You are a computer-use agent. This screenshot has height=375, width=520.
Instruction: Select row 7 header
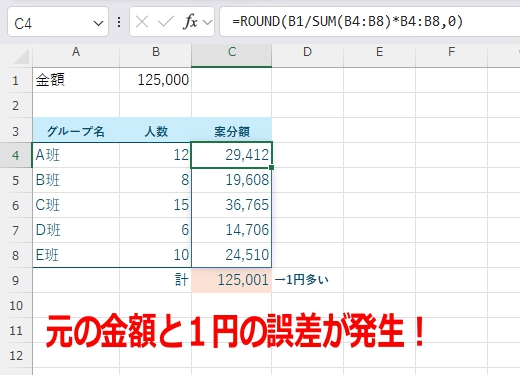coord(16,230)
